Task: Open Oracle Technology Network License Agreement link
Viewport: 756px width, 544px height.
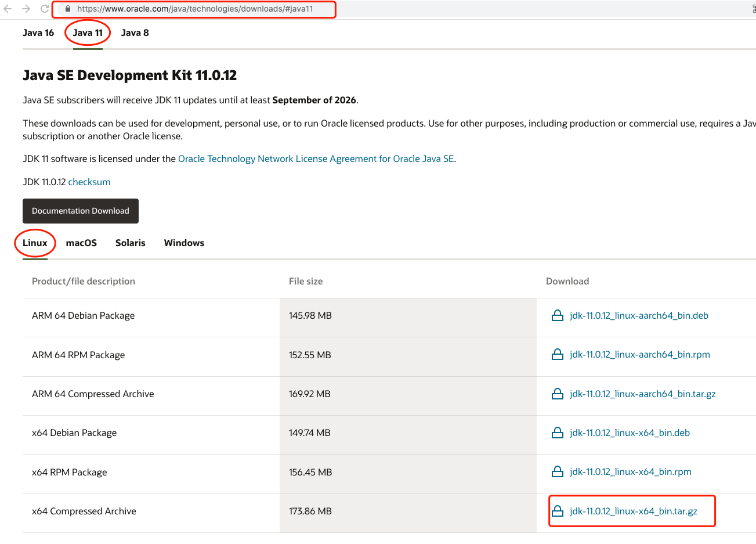Action: click(x=316, y=159)
